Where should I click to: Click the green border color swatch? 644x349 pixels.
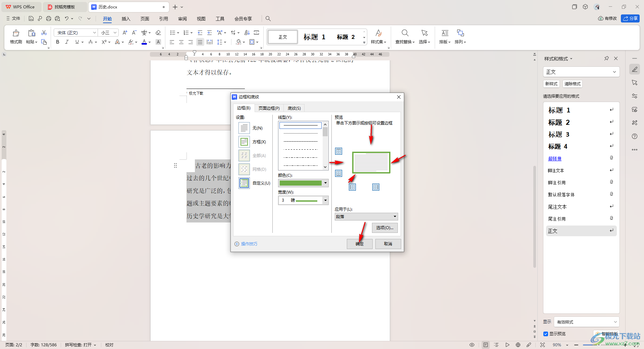[301, 183]
